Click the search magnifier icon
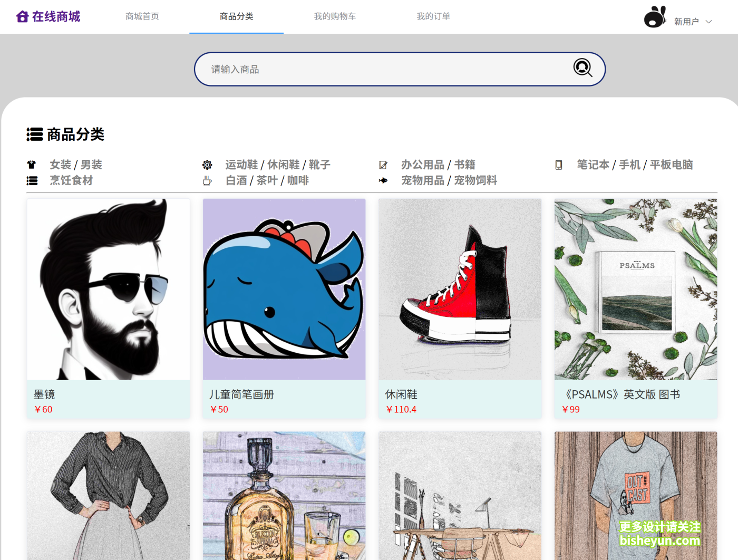 (582, 67)
